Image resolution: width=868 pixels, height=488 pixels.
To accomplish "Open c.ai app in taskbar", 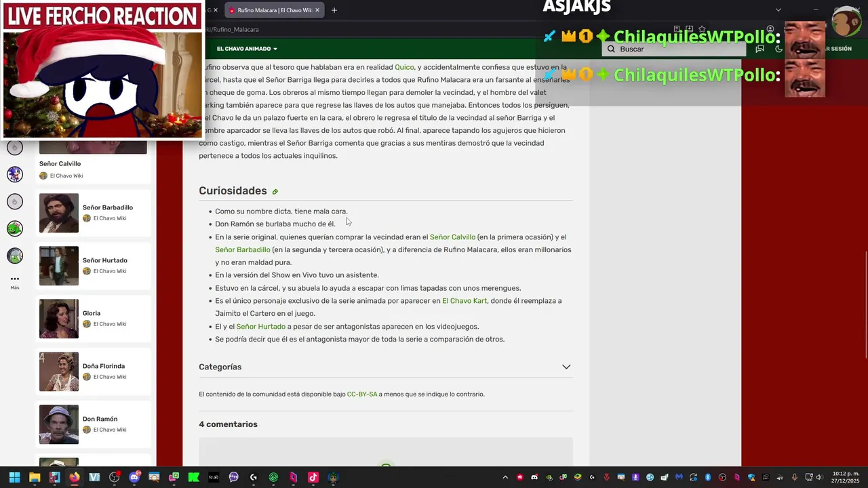I will click(214, 477).
